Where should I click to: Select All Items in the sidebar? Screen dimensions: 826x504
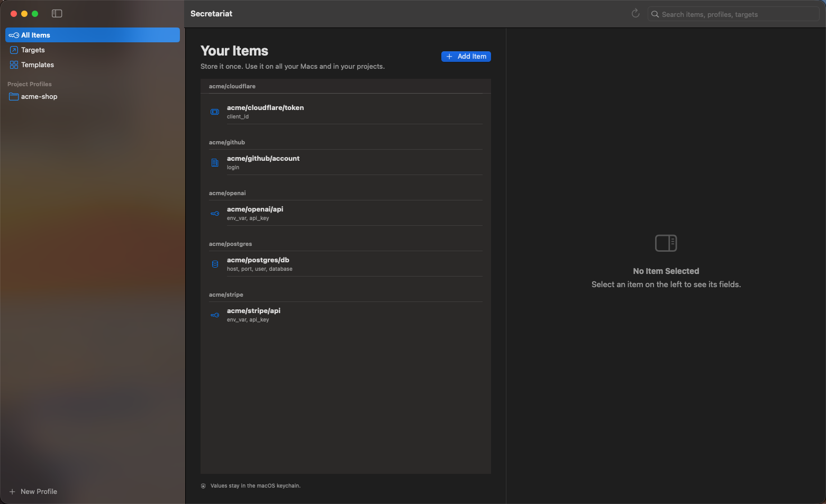(x=93, y=35)
